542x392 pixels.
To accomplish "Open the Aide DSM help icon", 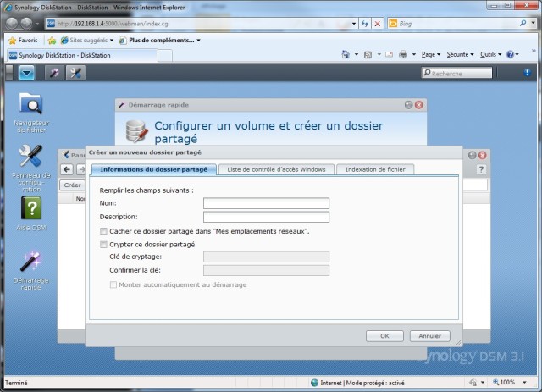I will [x=31, y=208].
